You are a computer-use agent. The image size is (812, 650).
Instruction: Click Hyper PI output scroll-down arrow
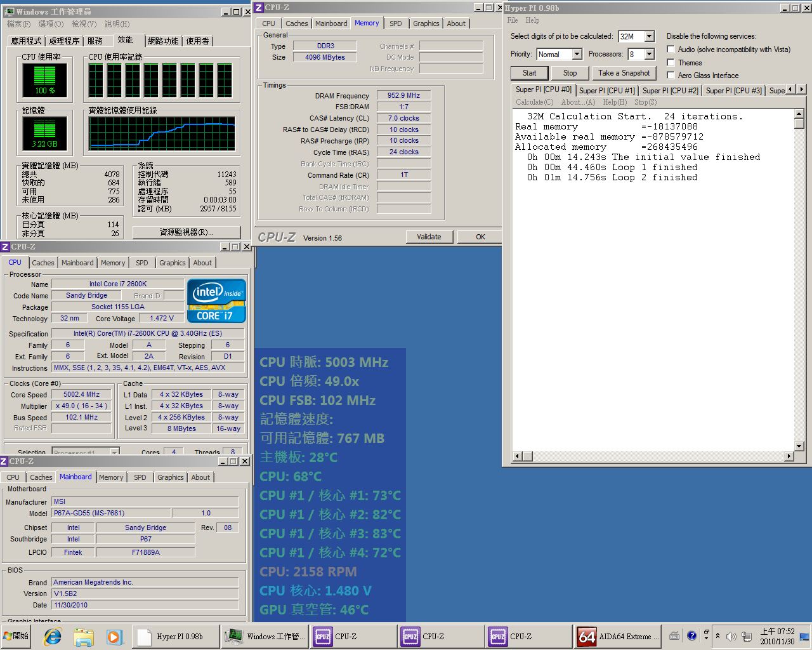click(x=799, y=446)
